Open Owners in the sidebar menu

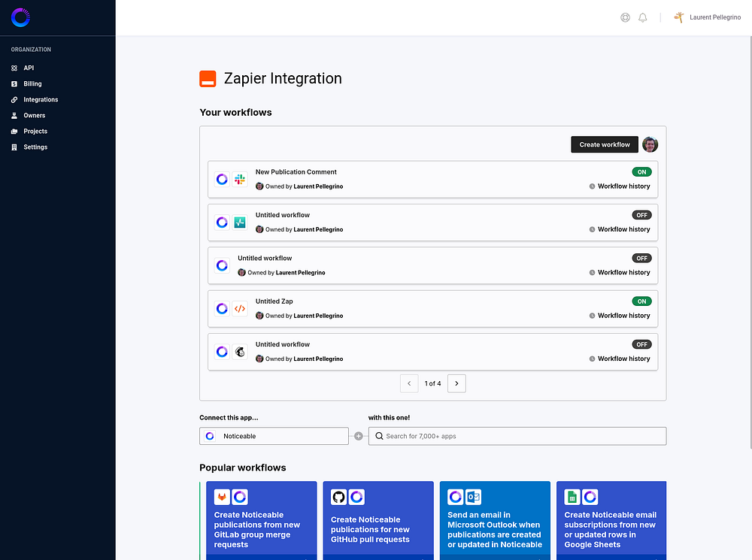click(35, 116)
